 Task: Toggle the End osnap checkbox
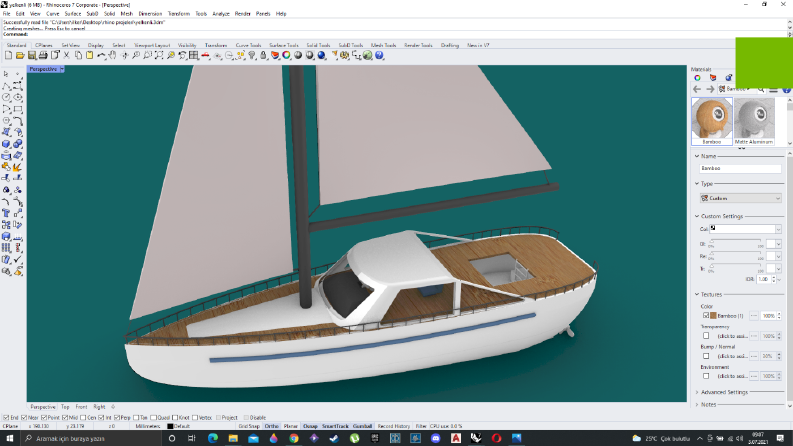6,418
